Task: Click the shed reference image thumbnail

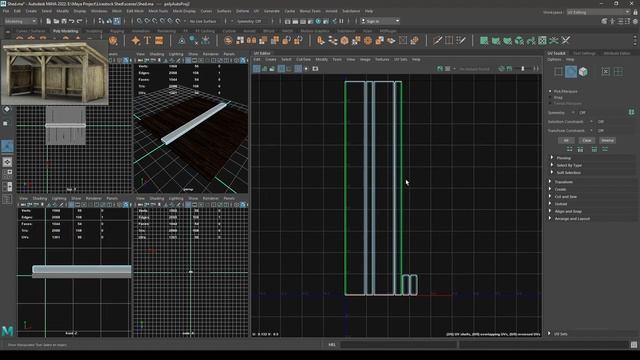Action: click(55, 72)
